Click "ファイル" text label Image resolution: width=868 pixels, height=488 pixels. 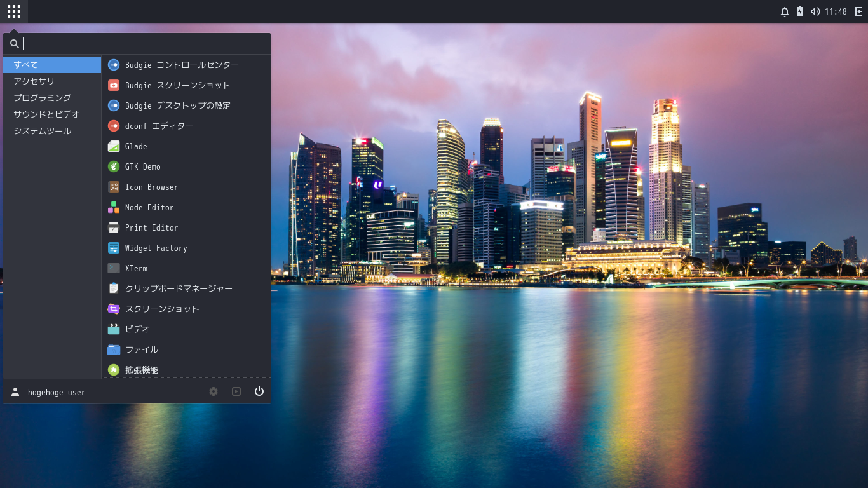pos(142,349)
